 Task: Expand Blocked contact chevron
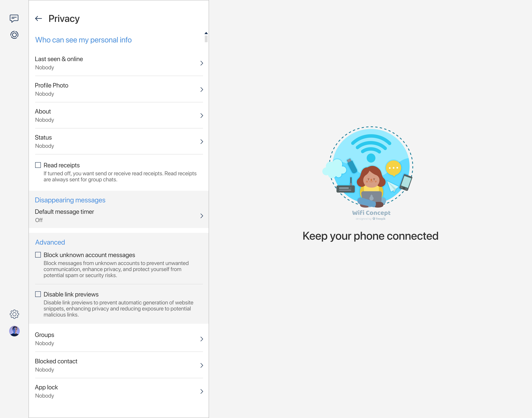pos(202,365)
